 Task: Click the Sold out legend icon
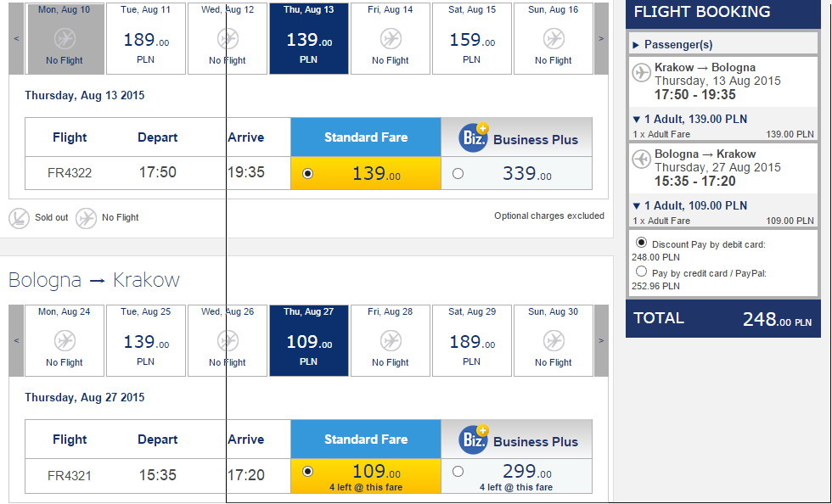tap(19, 218)
